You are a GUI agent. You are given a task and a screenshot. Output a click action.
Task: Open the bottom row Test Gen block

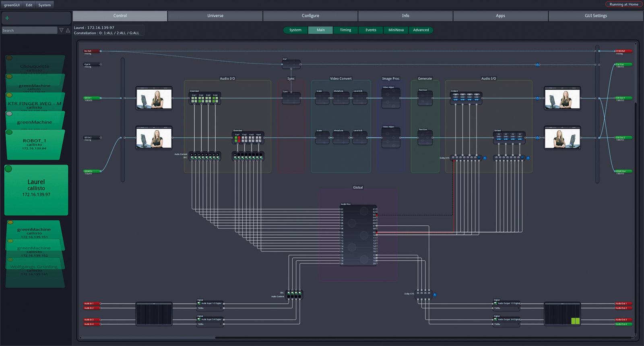425,138
